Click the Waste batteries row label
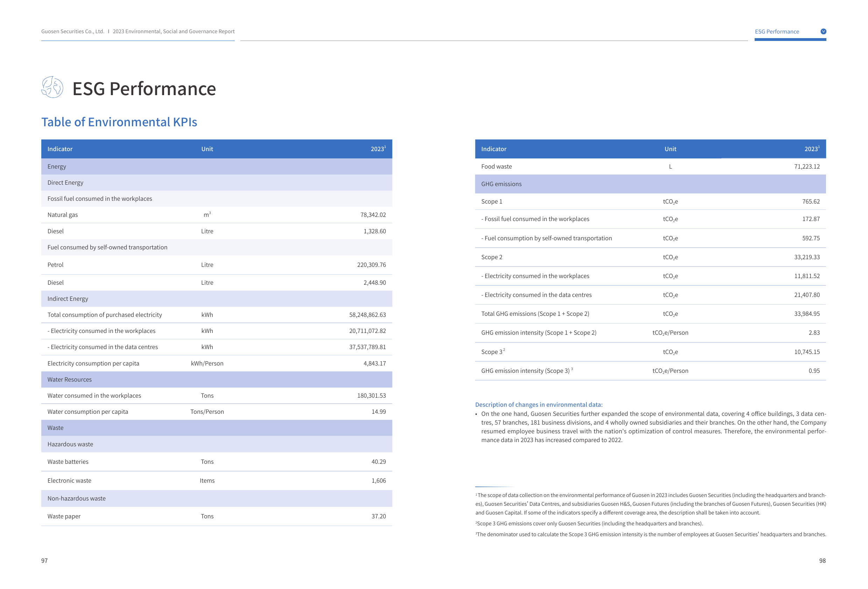The width and height of the screenshot is (868, 589). coord(68,462)
